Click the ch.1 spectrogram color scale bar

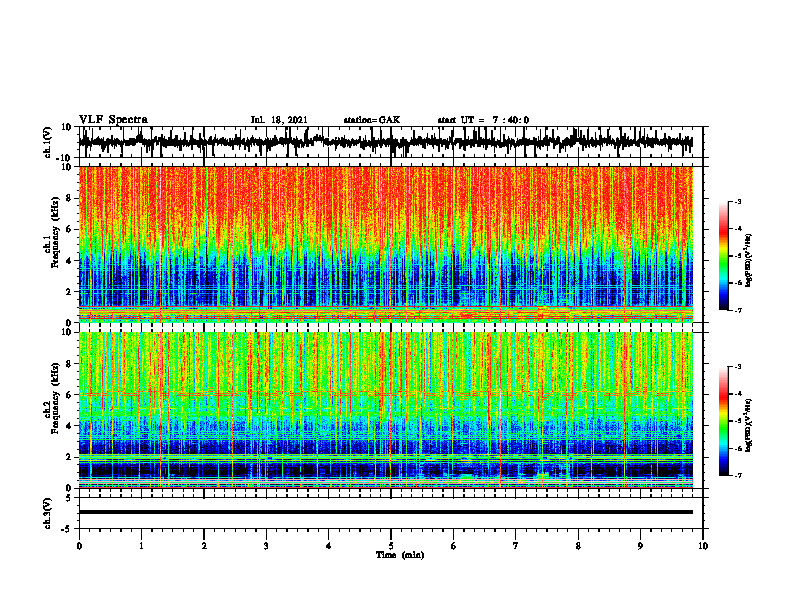point(724,256)
